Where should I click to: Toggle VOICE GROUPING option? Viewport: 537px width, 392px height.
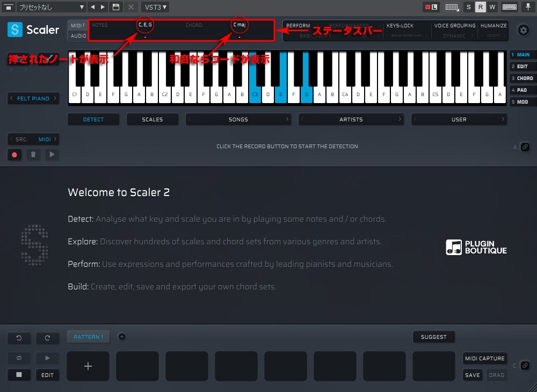[x=455, y=26]
